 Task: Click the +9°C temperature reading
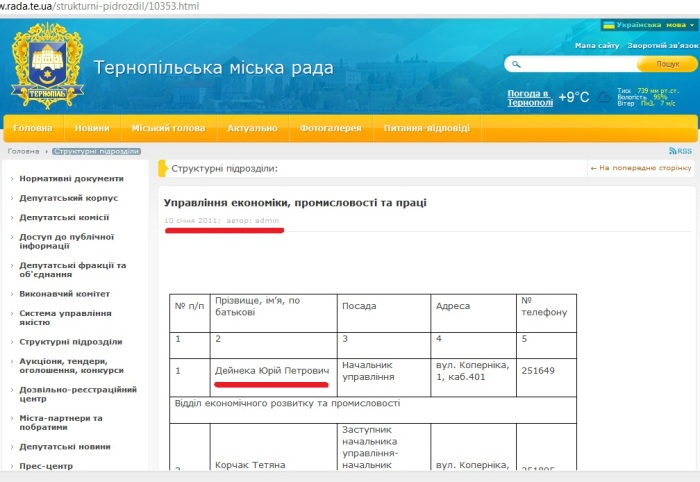(x=574, y=97)
